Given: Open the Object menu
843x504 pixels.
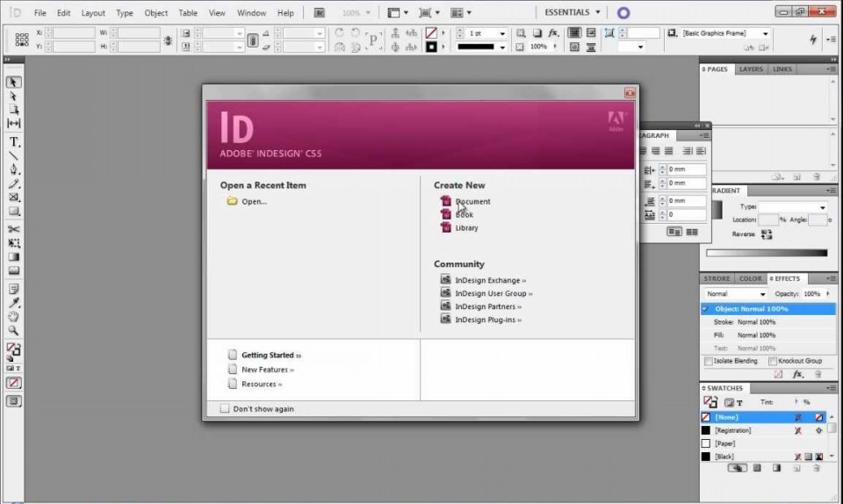Looking at the screenshot, I should point(156,12).
